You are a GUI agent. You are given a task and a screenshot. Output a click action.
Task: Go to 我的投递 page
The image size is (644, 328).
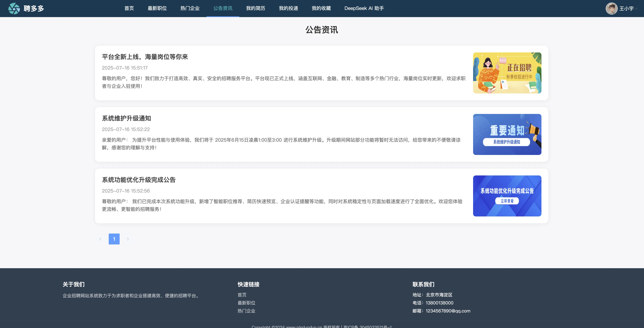[x=288, y=9]
